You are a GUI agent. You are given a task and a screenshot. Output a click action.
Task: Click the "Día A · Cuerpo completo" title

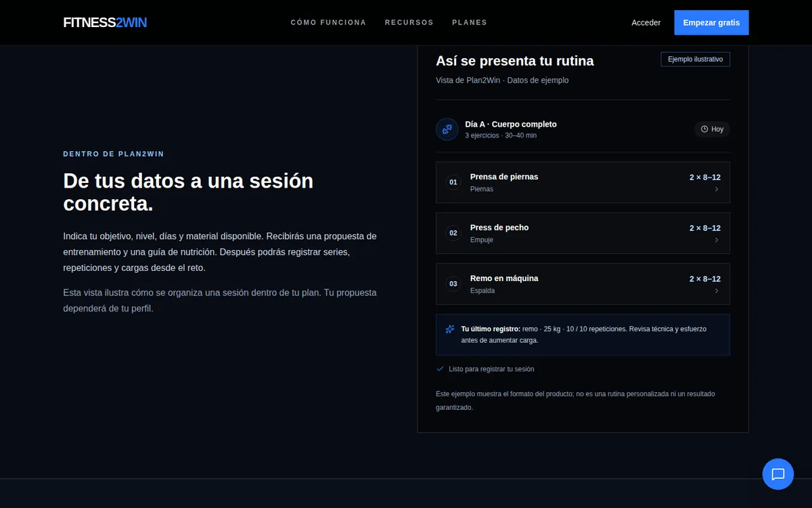(x=511, y=124)
